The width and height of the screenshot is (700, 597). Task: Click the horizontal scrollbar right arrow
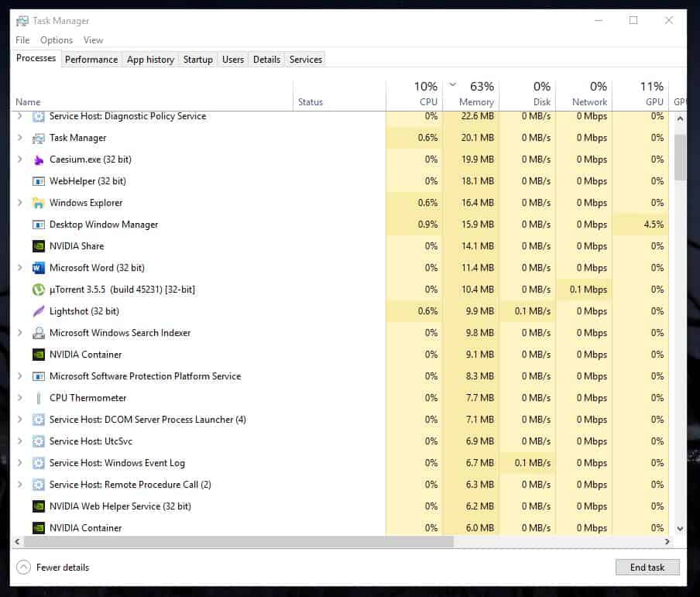667,541
